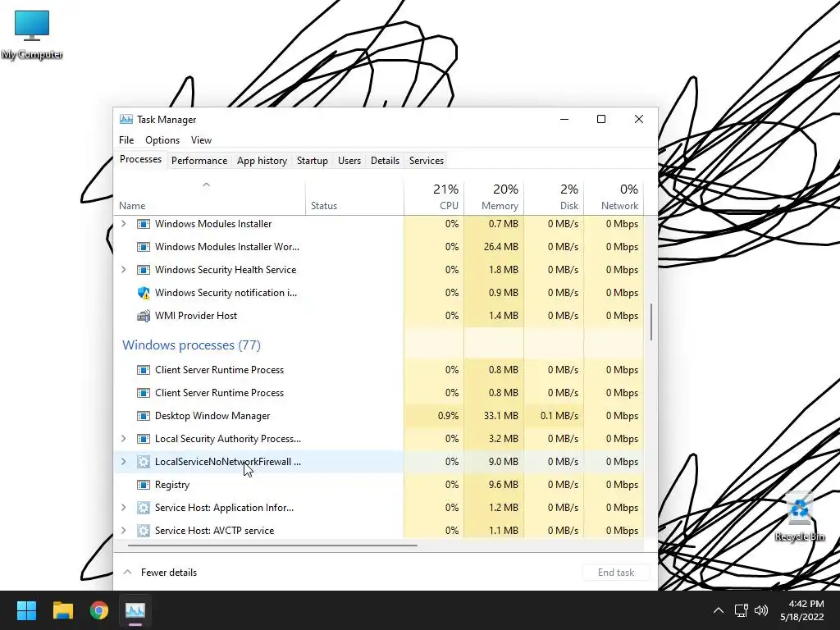Image resolution: width=840 pixels, height=630 pixels.
Task: Switch to the App history tab
Action: point(262,161)
